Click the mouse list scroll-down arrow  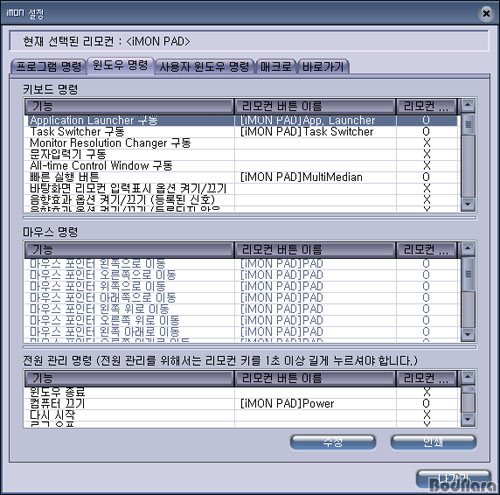coord(468,333)
